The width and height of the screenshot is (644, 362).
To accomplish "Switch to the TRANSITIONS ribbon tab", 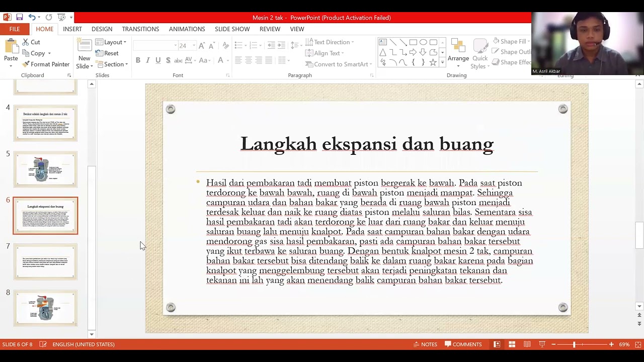I will click(x=140, y=29).
